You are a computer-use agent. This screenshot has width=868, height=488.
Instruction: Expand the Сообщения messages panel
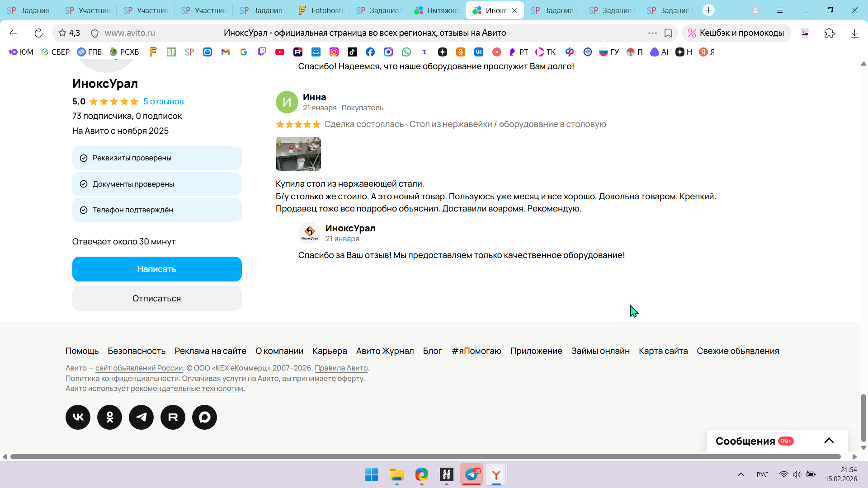pyautogui.click(x=829, y=441)
